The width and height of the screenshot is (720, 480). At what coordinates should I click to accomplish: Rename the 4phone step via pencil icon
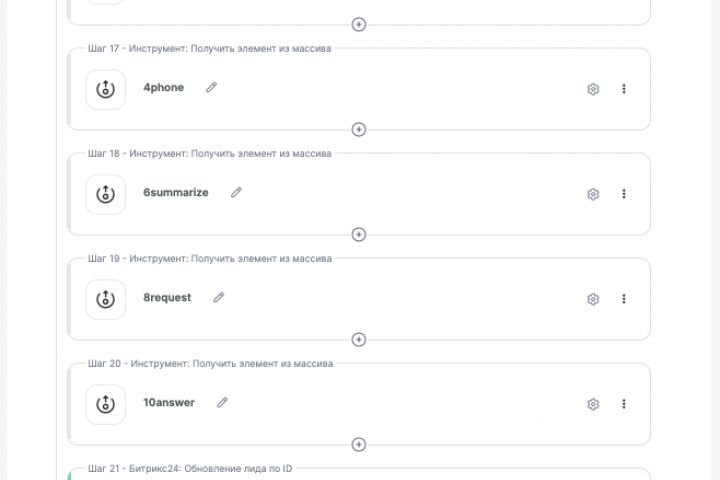(x=211, y=88)
